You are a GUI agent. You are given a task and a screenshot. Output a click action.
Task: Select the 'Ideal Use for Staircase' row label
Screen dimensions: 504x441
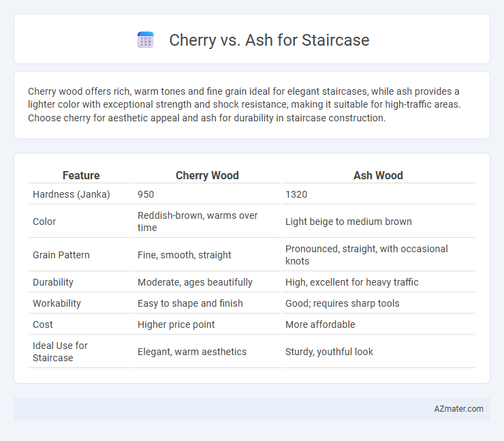coord(60,352)
